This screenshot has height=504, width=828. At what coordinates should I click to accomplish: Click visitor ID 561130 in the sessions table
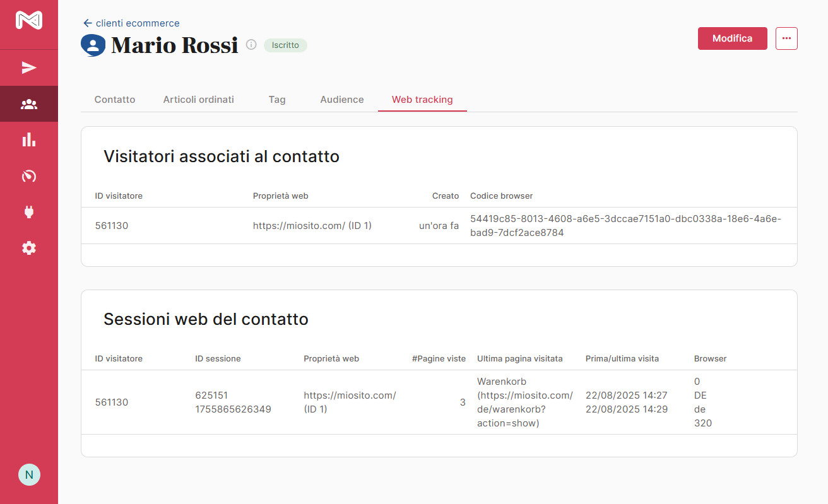pyautogui.click(x=112, y=402)
